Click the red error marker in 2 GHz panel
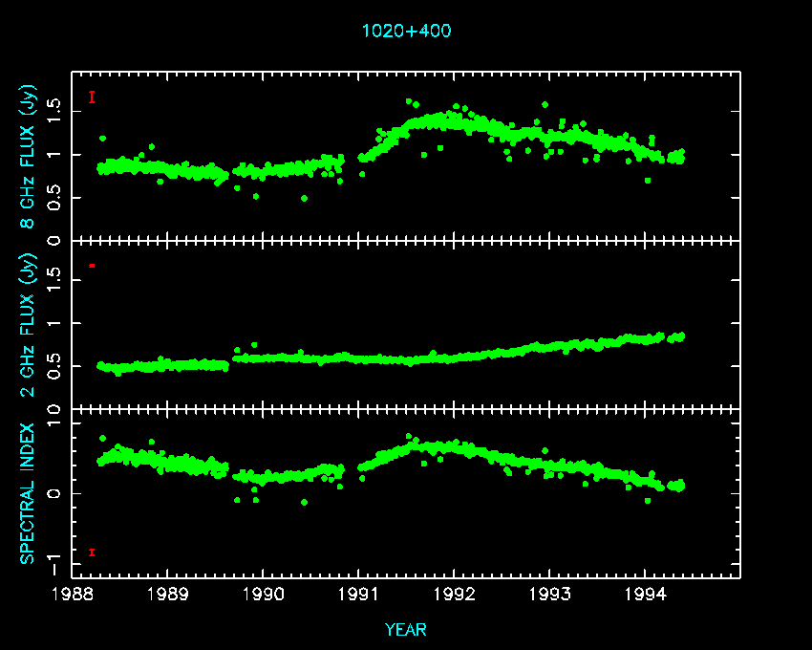 (92, 266)
